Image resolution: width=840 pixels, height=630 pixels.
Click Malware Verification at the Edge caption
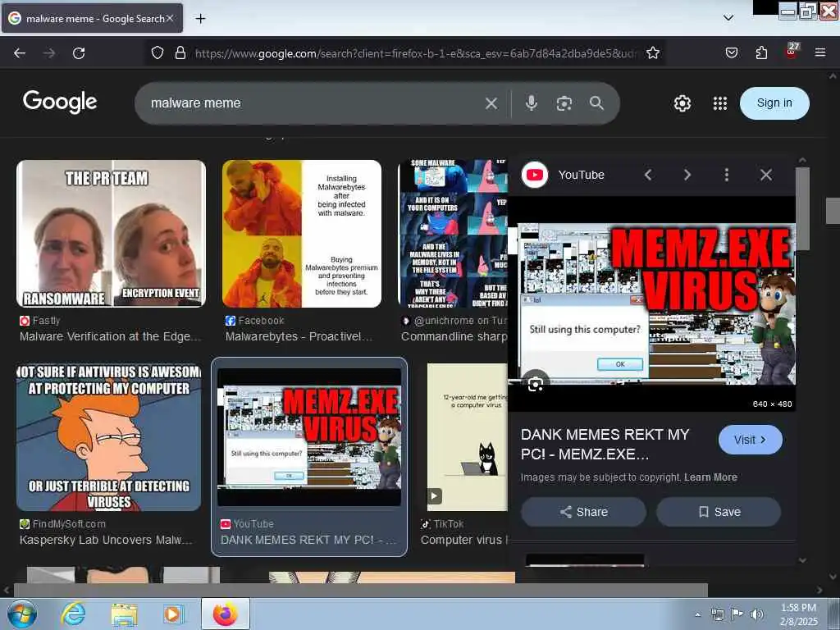(x=111, y=336)
